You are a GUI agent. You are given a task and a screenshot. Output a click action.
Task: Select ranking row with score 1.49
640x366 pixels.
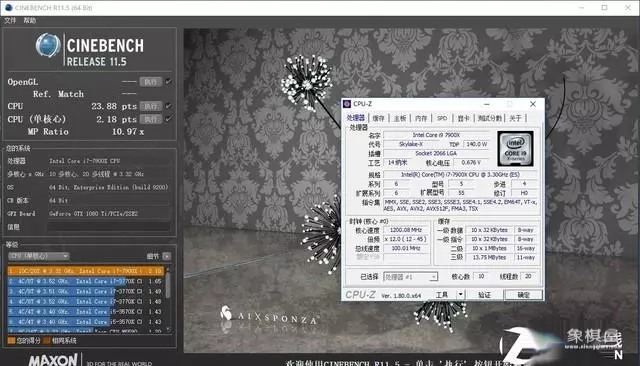[x=86, y=291]
